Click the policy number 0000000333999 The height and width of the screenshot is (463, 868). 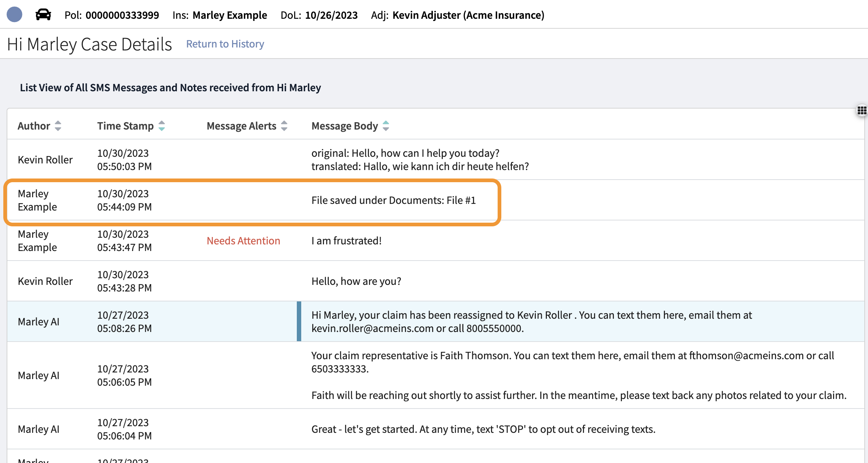122,15
